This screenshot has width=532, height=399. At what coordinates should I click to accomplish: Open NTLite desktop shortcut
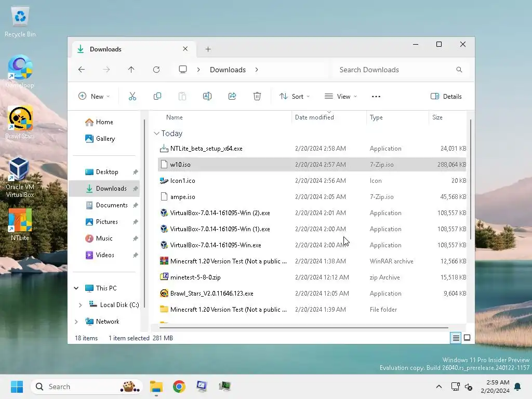coord(20,224)
